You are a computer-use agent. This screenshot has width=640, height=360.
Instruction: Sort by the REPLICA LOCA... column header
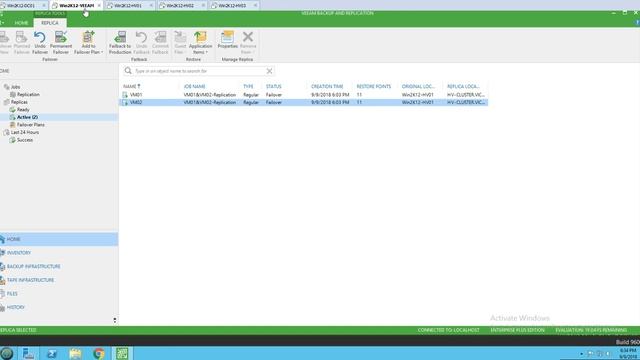click(463, 87)
